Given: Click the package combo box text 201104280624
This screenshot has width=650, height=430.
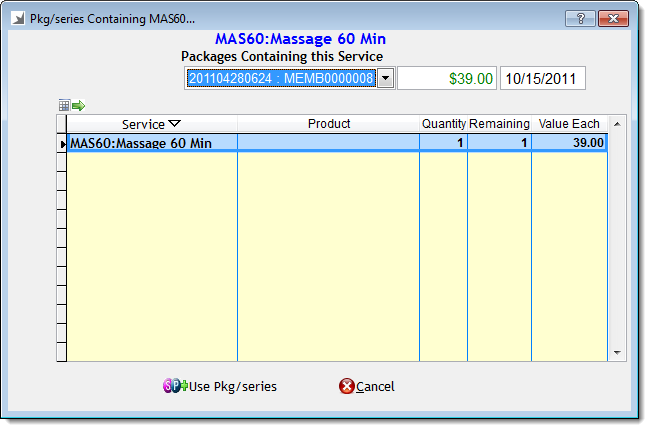Looking at the screenshot, I should coord(280,79).
